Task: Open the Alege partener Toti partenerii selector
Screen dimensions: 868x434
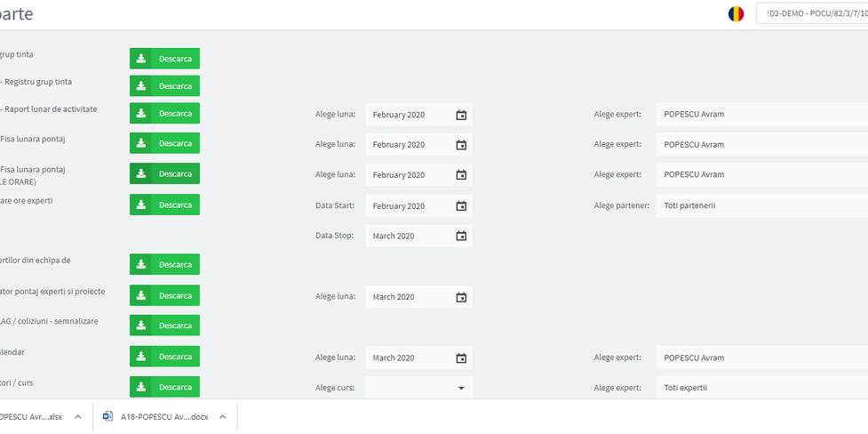Action: click(761, 205)
